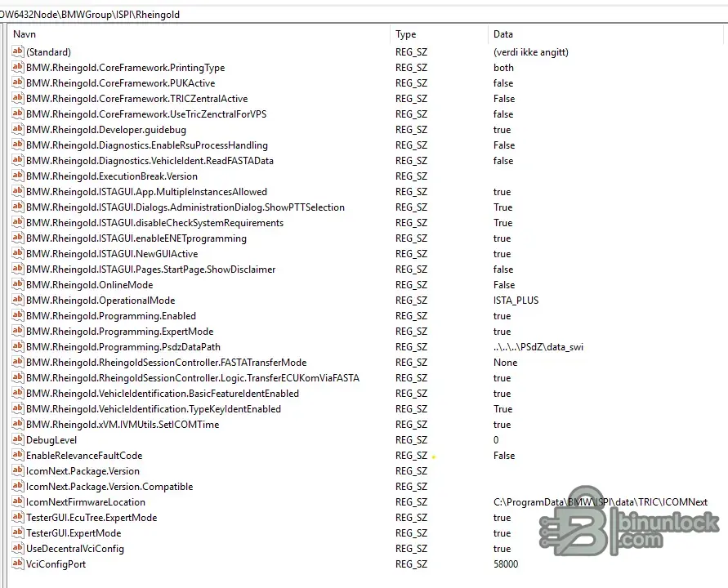The height and width of the screenshot is (588, 728).
Task: Select the BMW.Rheingold.xVM.IVMUtils.SetICOMTime entry
Action: (x=123, y=425)
